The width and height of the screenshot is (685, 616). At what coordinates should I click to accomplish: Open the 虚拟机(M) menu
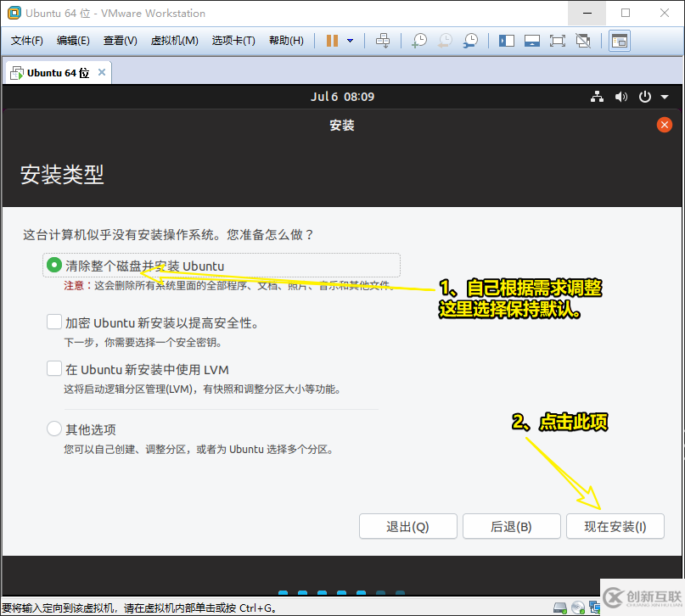pos(174,41)
